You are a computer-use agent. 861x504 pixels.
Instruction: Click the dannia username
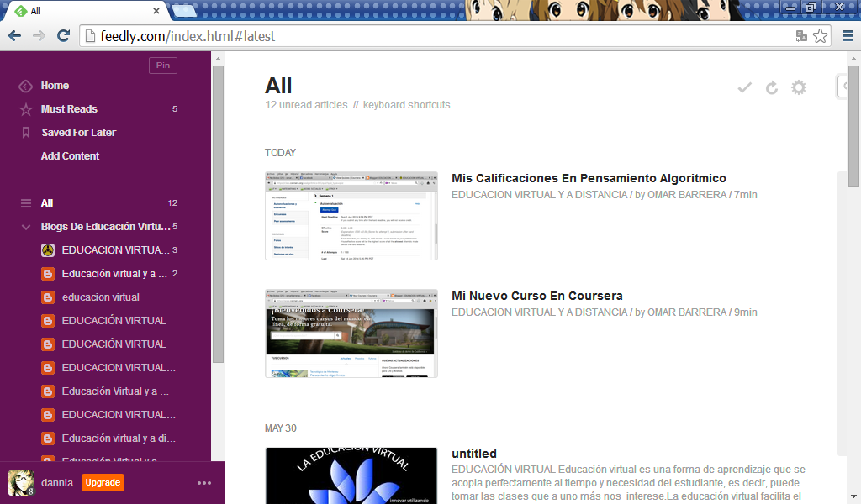[57, 483]
